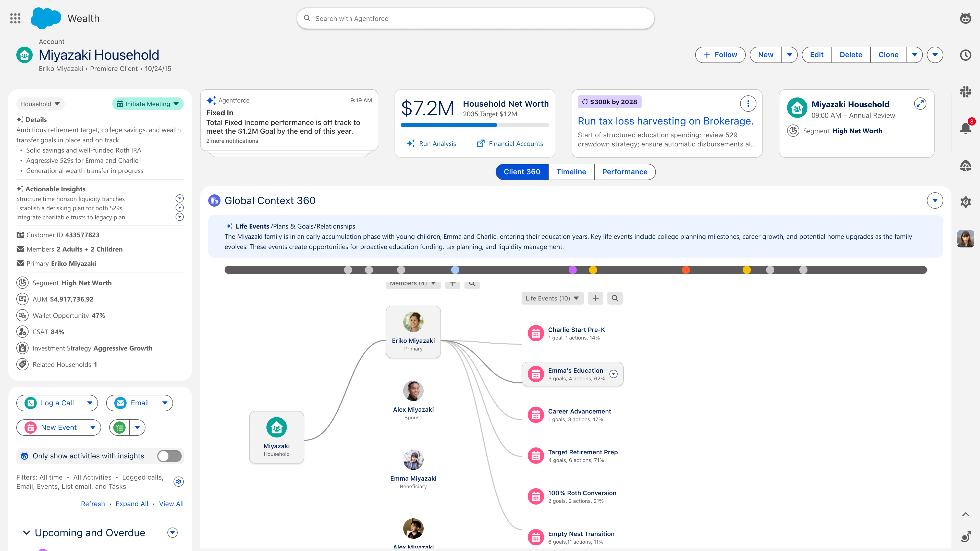Click the Follow button
The width and height of the screenshot is (980, 551).
(x=720, y=55)
